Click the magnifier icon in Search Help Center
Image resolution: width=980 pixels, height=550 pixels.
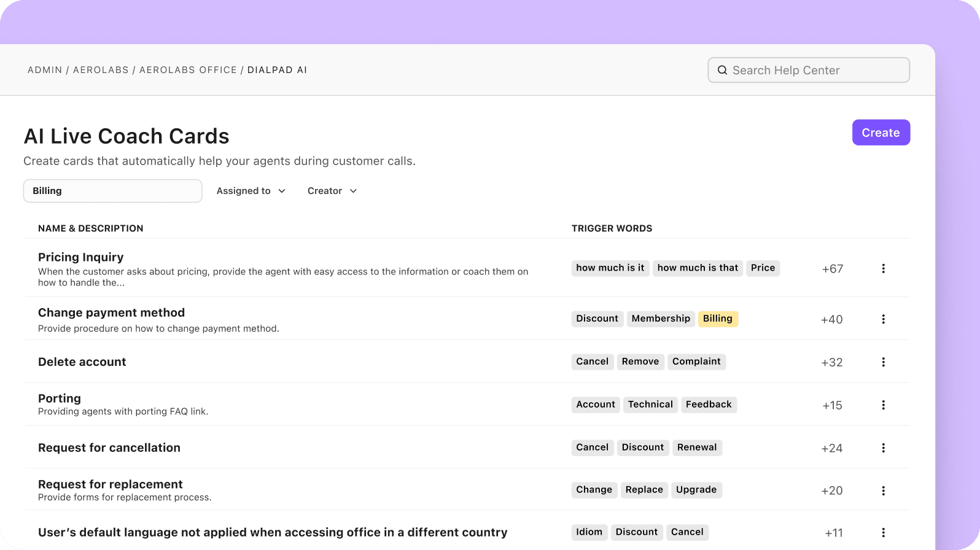pyautogui.click(x=722, y=70)
